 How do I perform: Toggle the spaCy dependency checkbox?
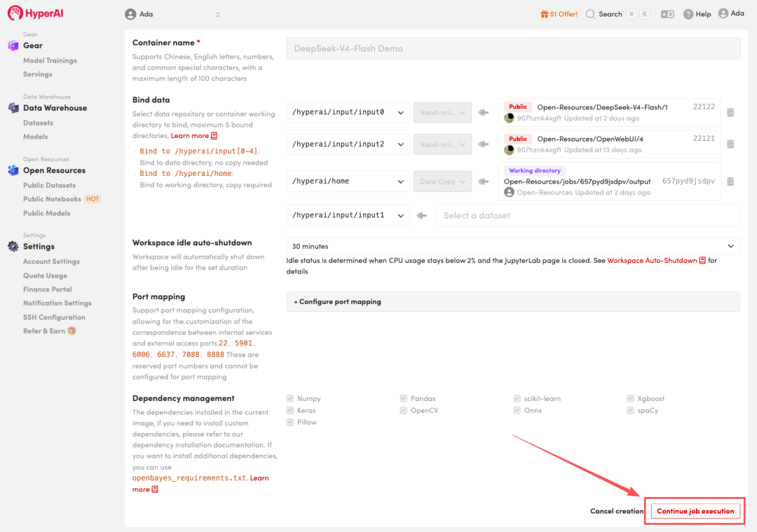click(631, 410)
